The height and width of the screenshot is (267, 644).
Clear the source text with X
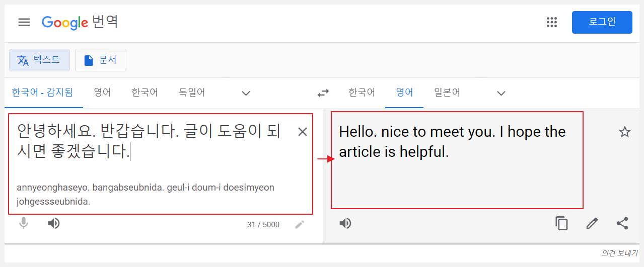tap(303, 132)
